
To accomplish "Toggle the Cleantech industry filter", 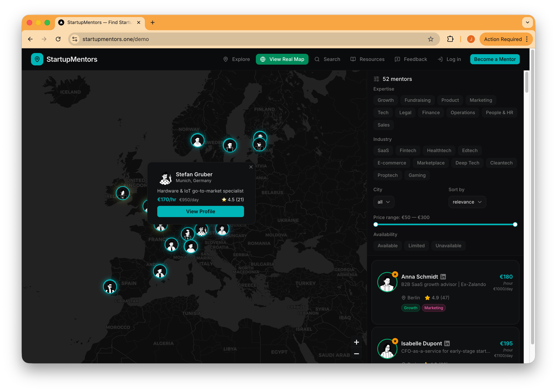I will 501,163.
